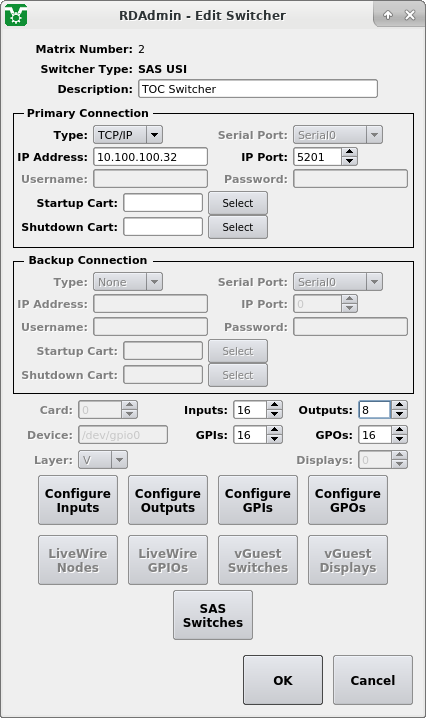Increase the GPOs value with up arrow
This screenshot has width=426, height=718.
pos(399,430)
